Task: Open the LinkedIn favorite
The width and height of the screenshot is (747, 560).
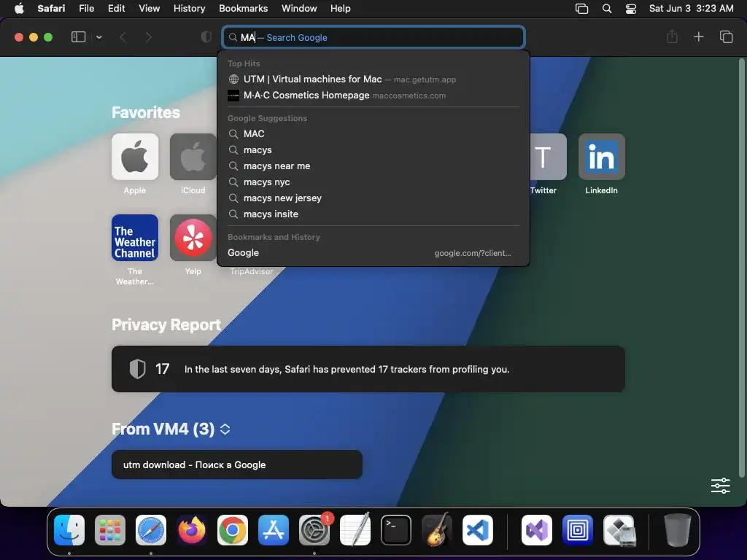Action: tap(601, 157)
